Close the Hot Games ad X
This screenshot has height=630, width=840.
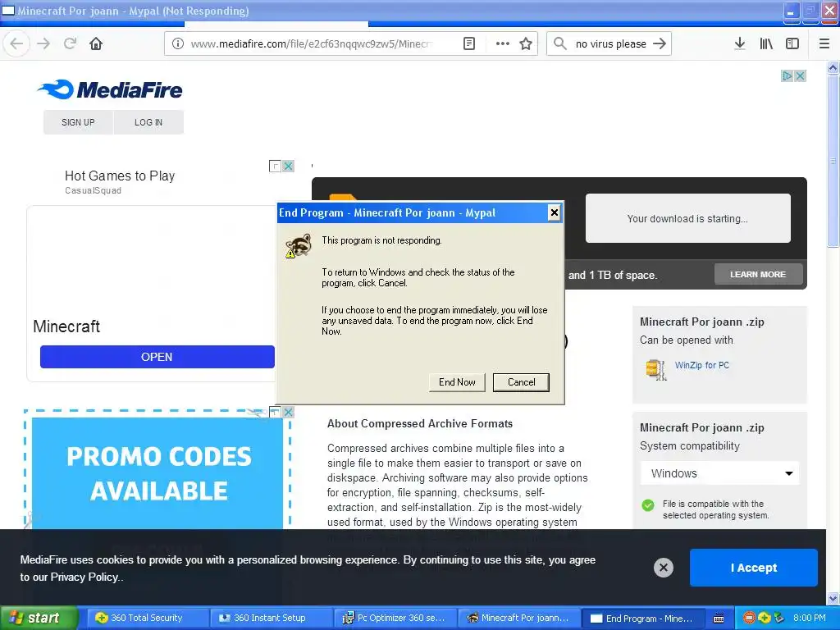(288, 166)
